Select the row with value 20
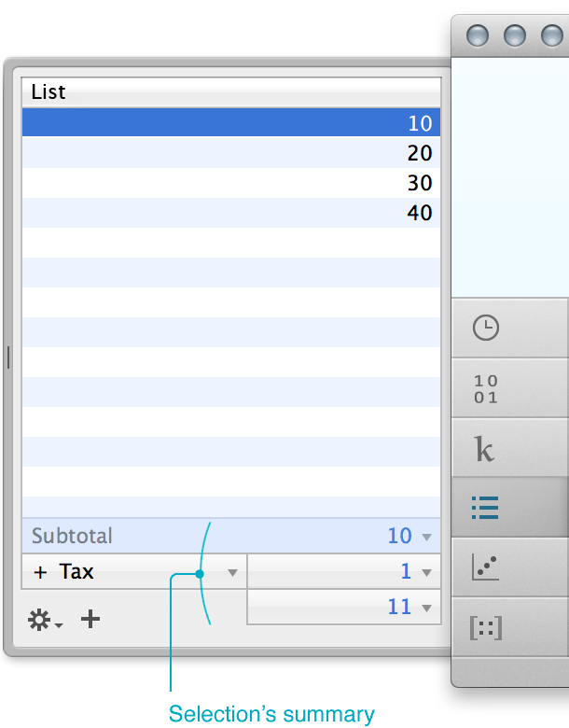This screenshot has width=569, height=728. tap(231, 153)
